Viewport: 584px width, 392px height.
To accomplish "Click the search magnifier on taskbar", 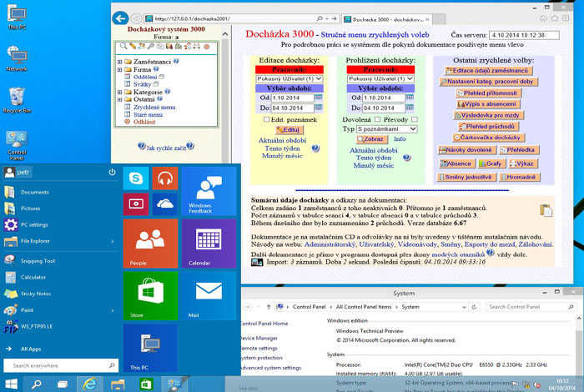I will point(36,384).
